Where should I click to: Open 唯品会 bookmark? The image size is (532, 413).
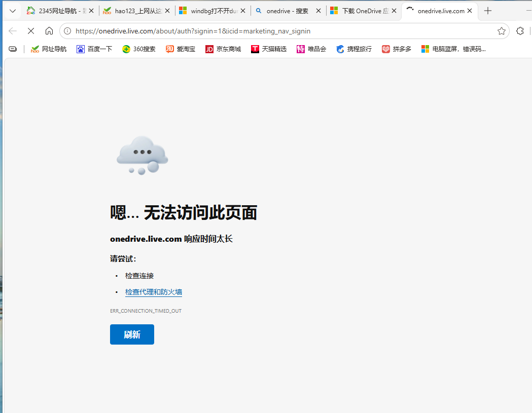(x=311, y=49)
